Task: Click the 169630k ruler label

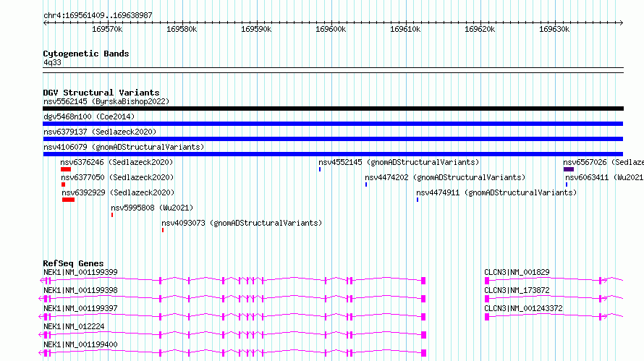Action: coord(554,29)
